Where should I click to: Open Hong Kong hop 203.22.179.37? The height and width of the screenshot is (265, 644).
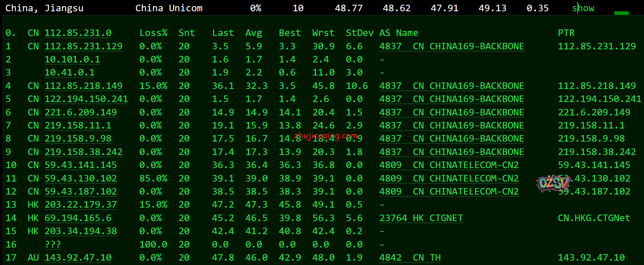80,205
